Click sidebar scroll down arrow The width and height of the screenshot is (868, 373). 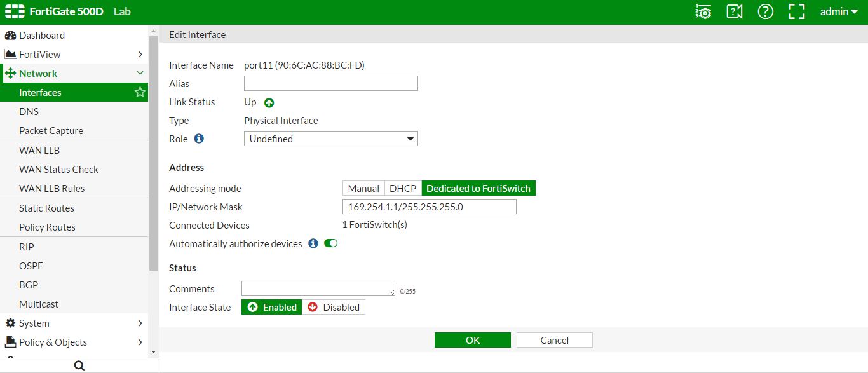point(153,351)
